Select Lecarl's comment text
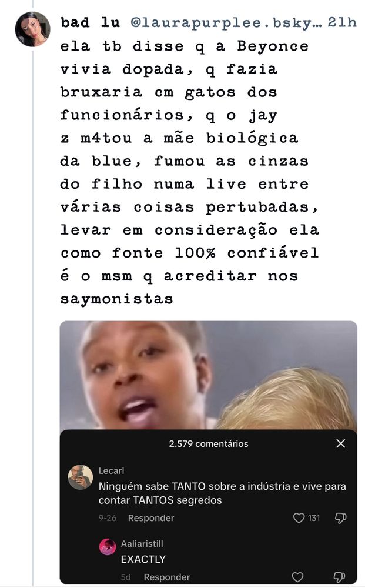 click(x=222, y=493)
